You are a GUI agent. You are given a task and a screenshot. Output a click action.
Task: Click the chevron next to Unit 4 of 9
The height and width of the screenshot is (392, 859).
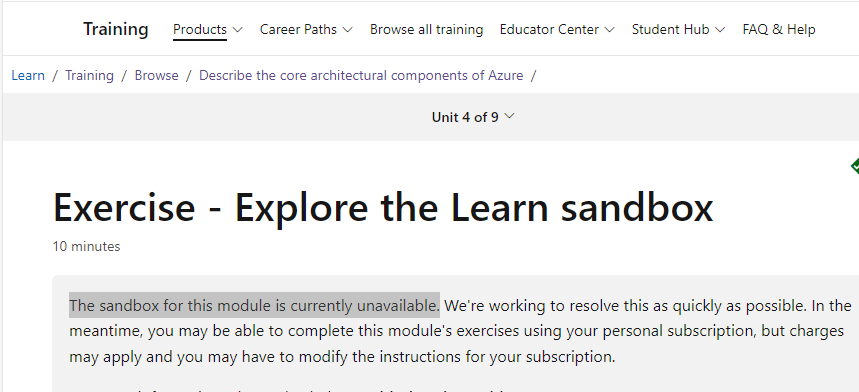click(x=509, y=116)
